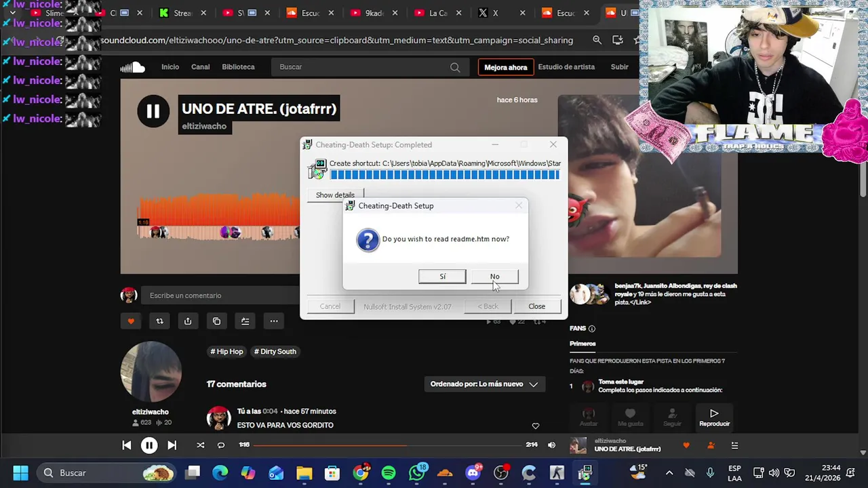Open the more options ellipsis button

[274, 321]
